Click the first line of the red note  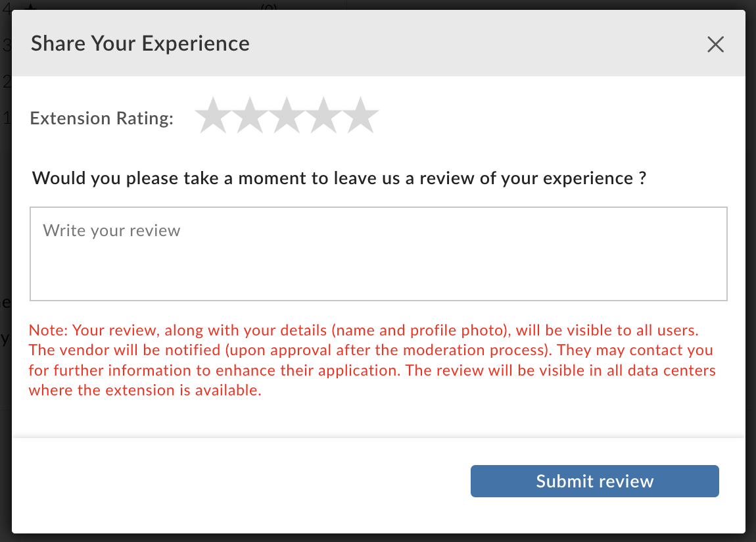(x=375, y=330)
